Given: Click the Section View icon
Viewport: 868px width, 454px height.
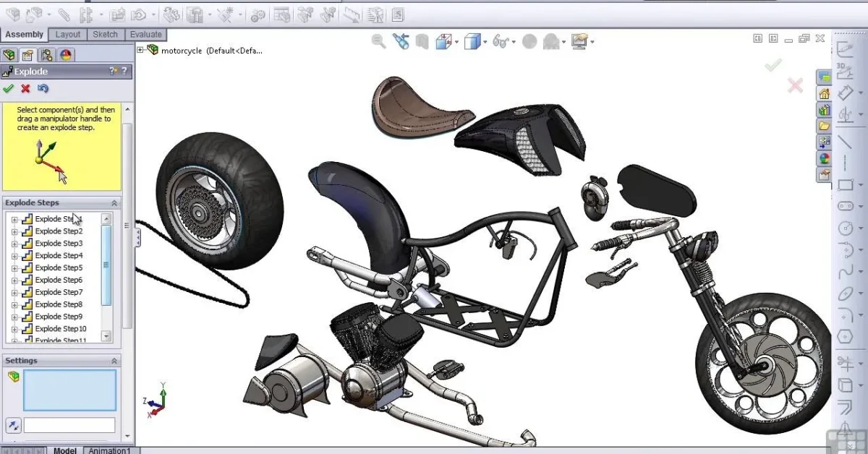Looking at the screenshot, I should pos(422,42).
